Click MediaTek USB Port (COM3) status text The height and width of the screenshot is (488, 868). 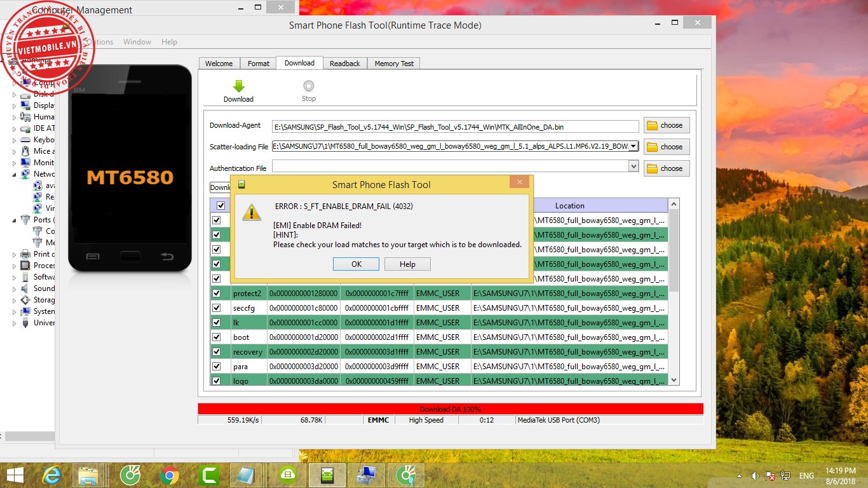click(559, 420)
